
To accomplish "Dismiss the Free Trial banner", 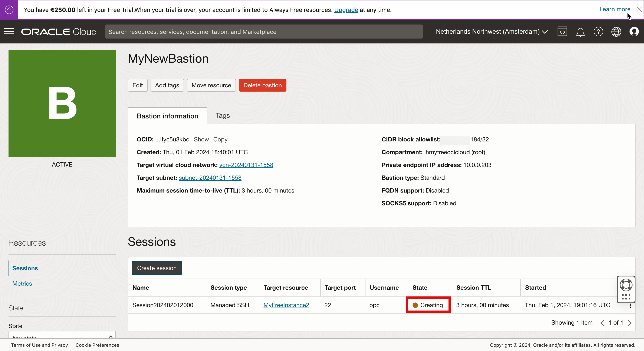I will [x=639, y=9].
